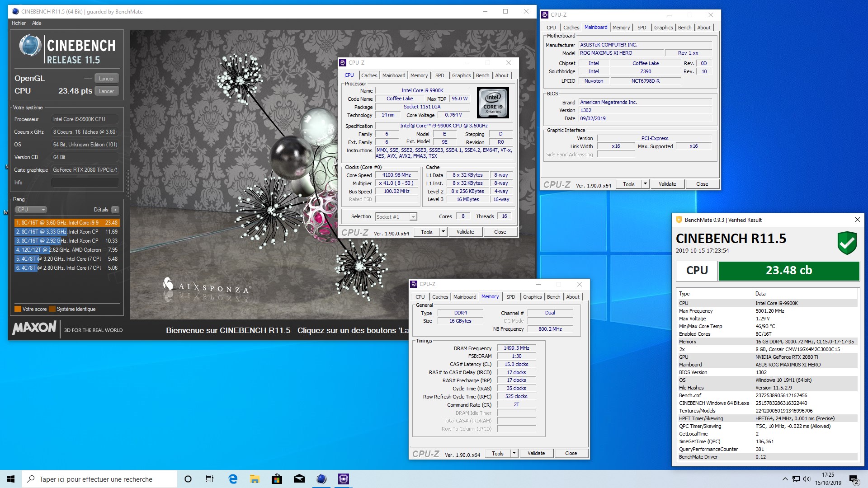
Task: Open File Explorer from taskbar
Action: (255, 479)
